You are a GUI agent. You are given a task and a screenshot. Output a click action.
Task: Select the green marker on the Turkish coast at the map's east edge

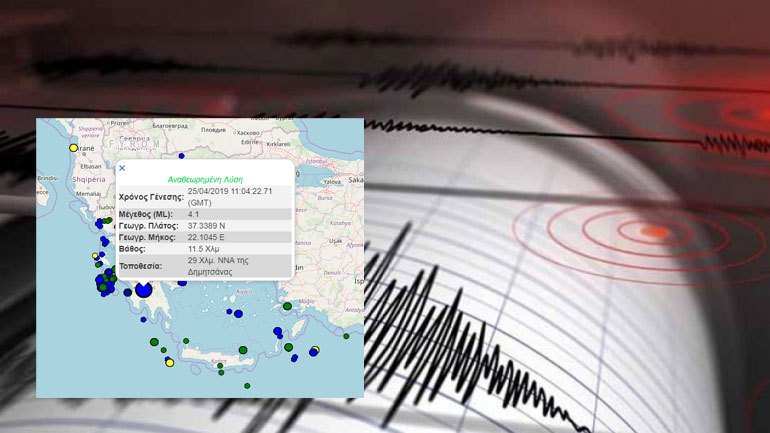(x=346, y=336)
